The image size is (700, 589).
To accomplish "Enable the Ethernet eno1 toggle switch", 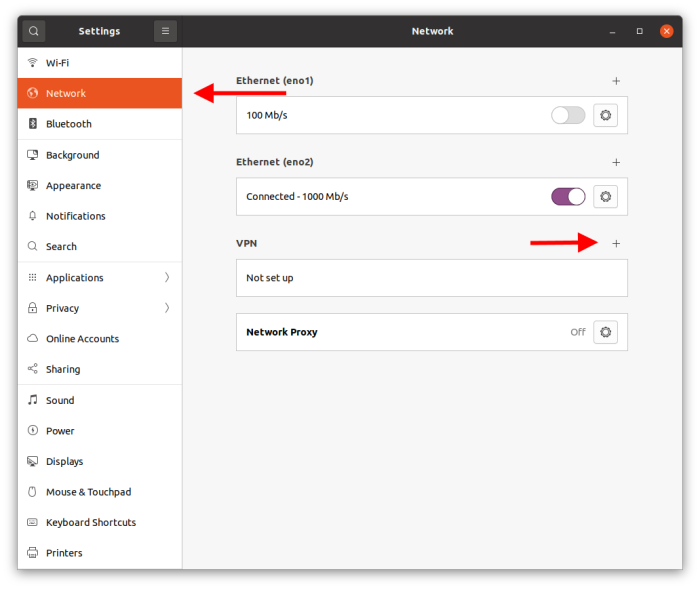I will point(568,115).
